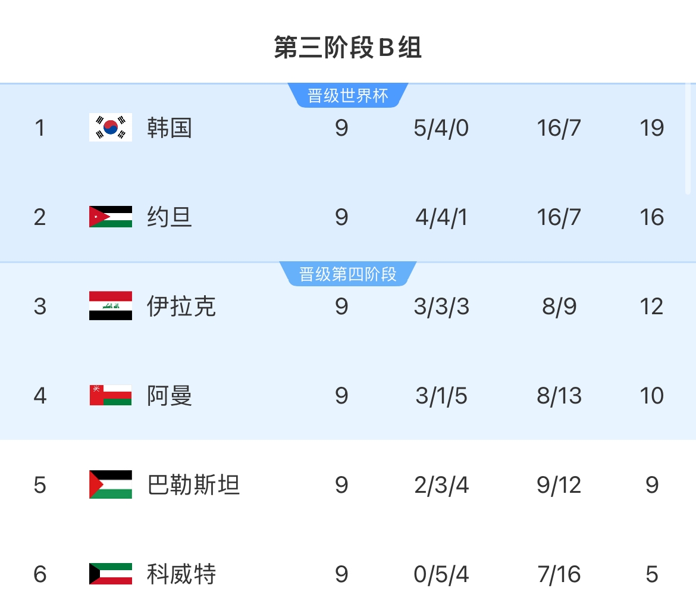This screenshot has height=616, width=696.
Task: Click the 晋级世界杯 qualification label
Action: [x=348, y=95]
